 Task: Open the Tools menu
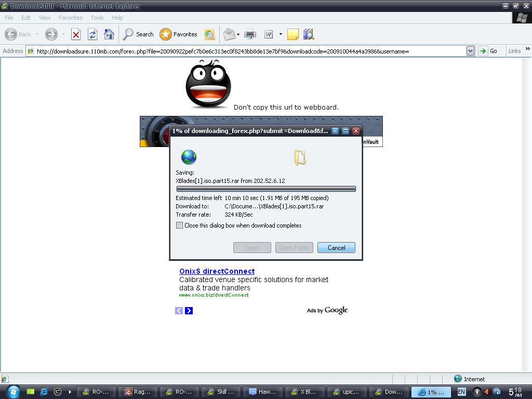(x=97, y=18)
